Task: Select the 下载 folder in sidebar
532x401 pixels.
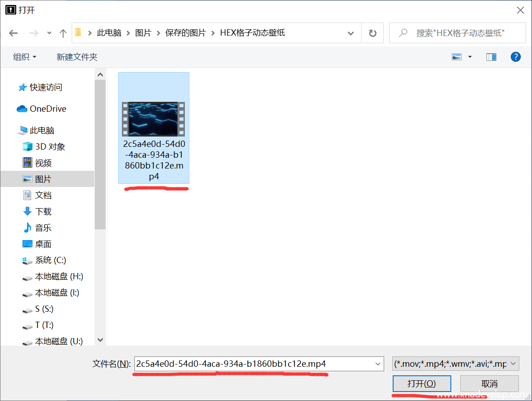Action: [x=43, y=211]
